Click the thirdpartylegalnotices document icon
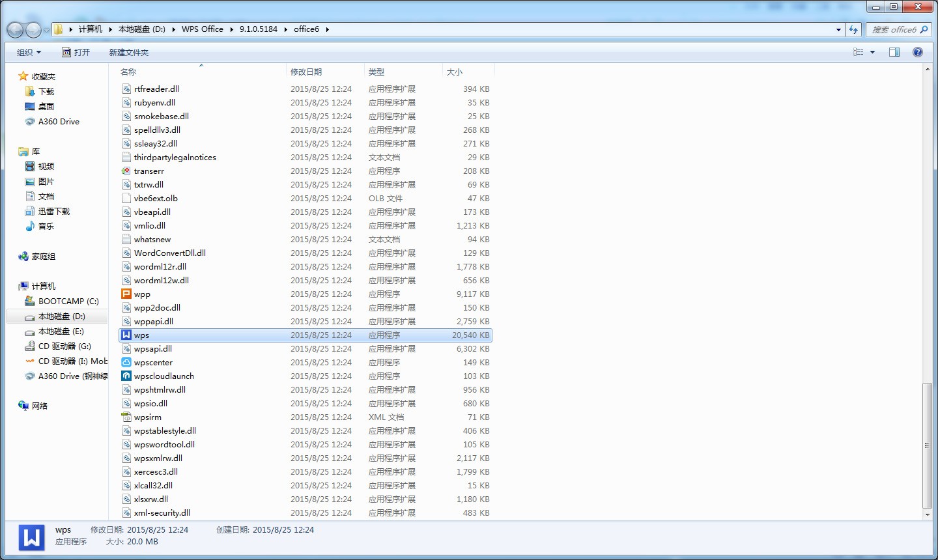This screenshot has width=938, height=560. pos(126,157)
